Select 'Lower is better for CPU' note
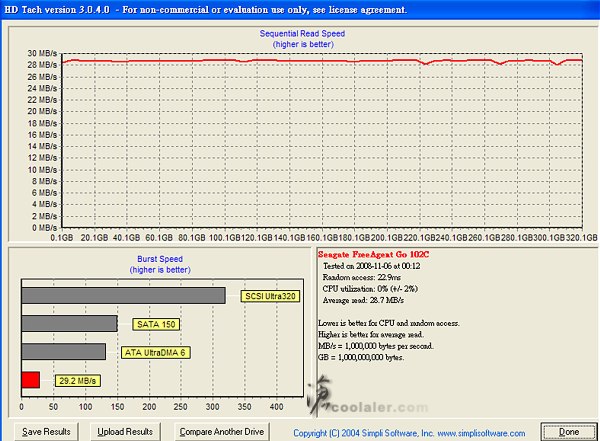This screenshot has width=600, height=441. [x=388, y=323]
